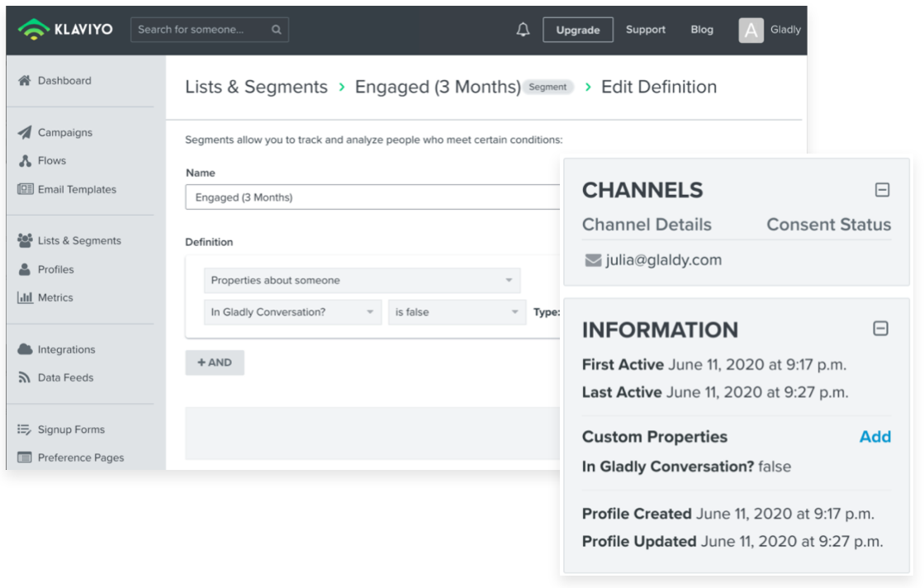Open Data Feeds page
This screenshot has width=924, height=588.
point(65,377)
